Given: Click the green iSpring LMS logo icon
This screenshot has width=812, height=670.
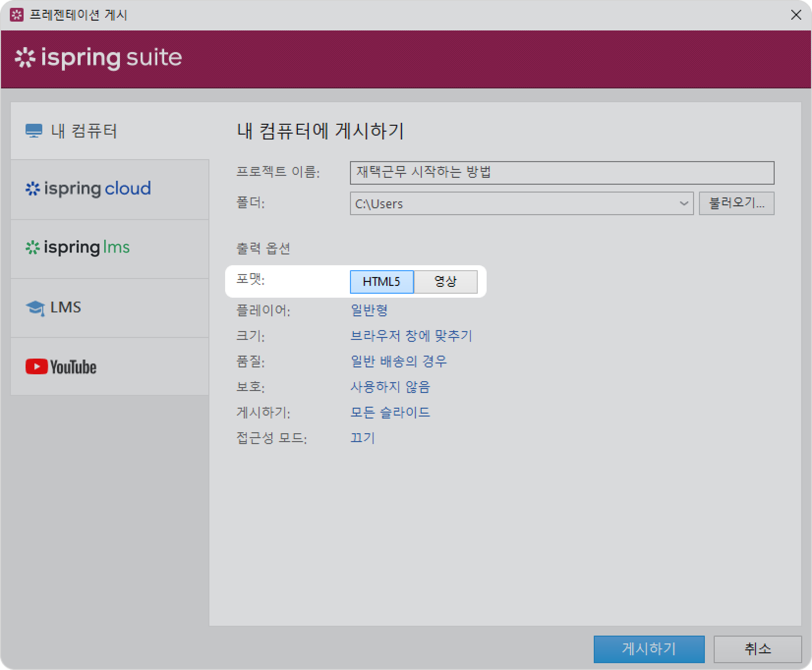Looking at the screenshot, I should tap(32, 248).
